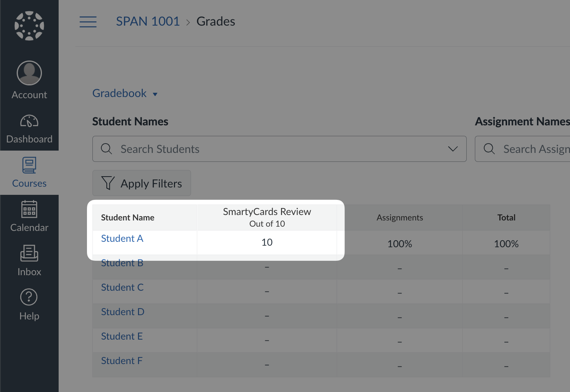The width and height of the screenshot is (570, 392).
Task: Open Student C's profile link
Action: pos(122,287)
